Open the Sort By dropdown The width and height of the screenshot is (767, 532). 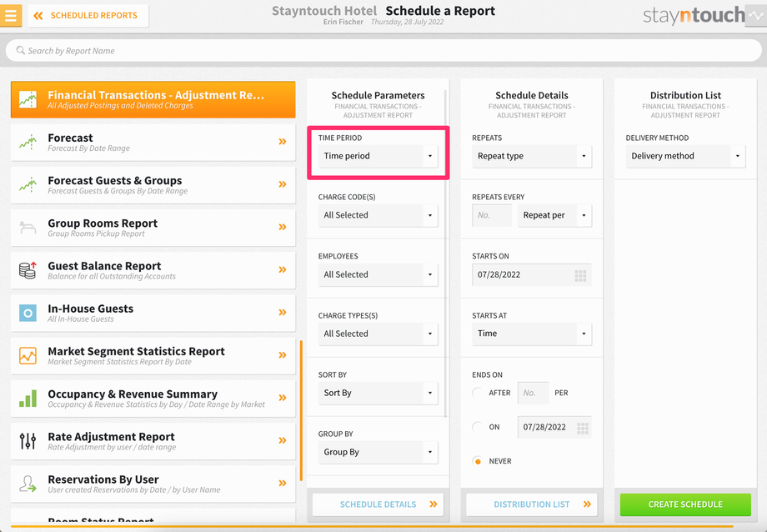378,393
